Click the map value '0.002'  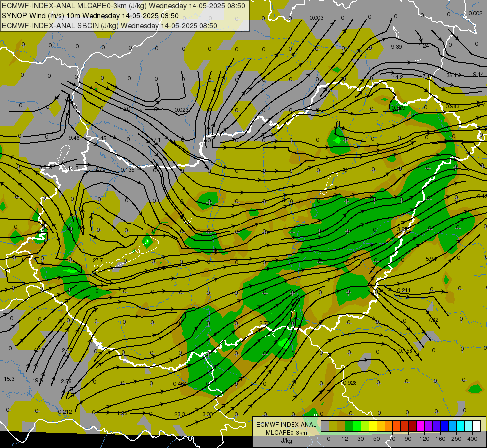475,13
